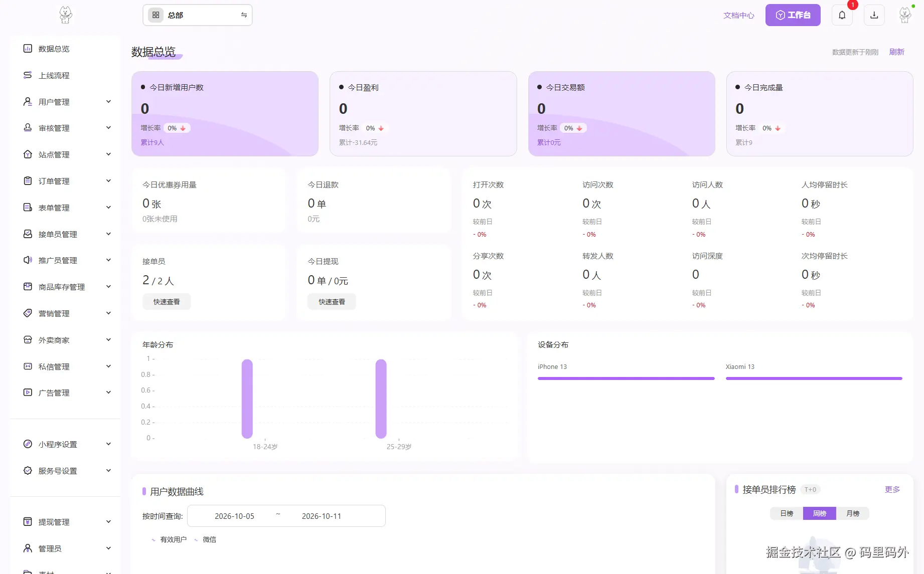This screenshot has width=924, height=574.
Task: Toggle the 微信 chart legend
Action: point(205,539)
